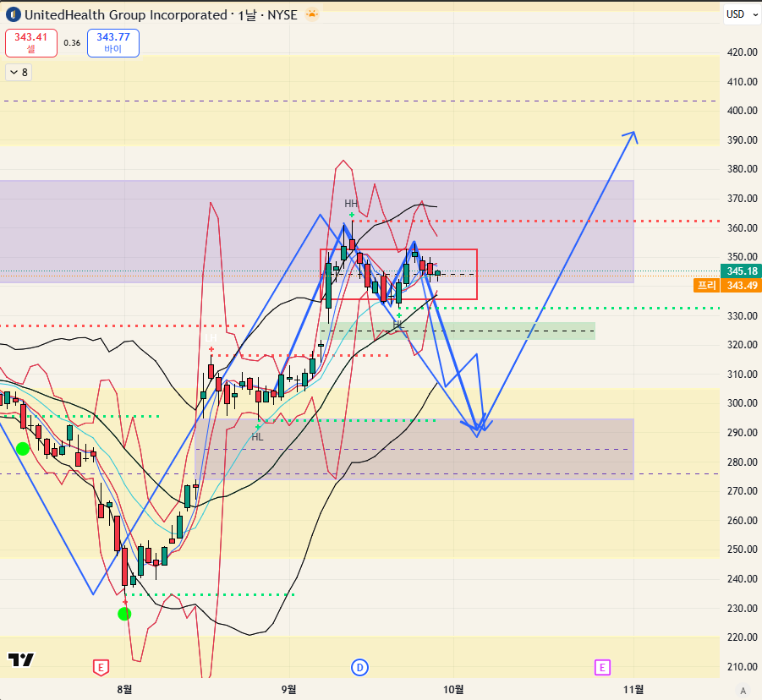The height and width of the screenshot is (700, 762).
Task: Click the 8월 date axis label
Action: (x=124, y=689)
